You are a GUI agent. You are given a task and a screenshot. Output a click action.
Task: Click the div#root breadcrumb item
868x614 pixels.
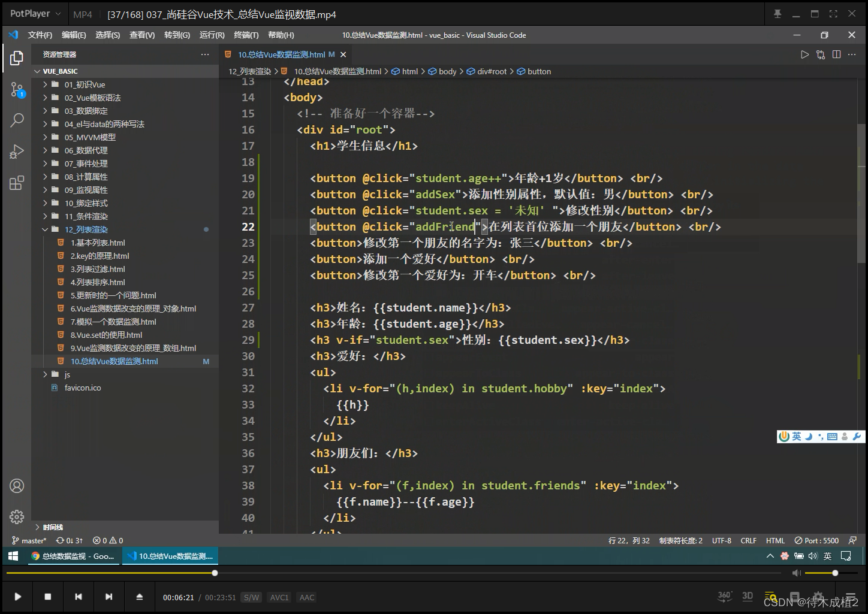coord(486,71)
